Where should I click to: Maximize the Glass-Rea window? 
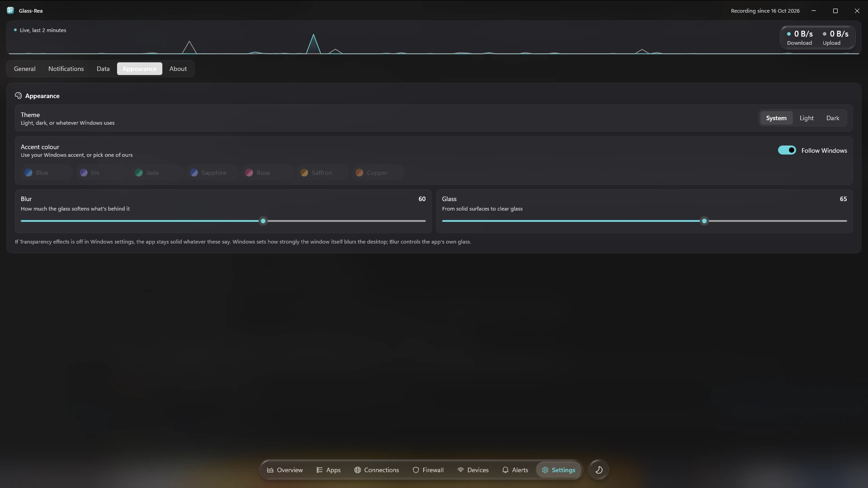tap(835, 10)
